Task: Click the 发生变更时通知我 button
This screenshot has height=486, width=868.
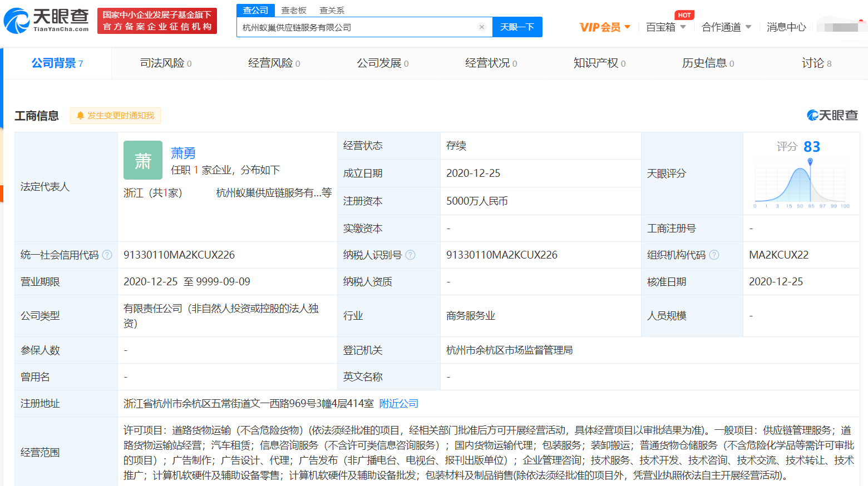Action: [116, 116]
